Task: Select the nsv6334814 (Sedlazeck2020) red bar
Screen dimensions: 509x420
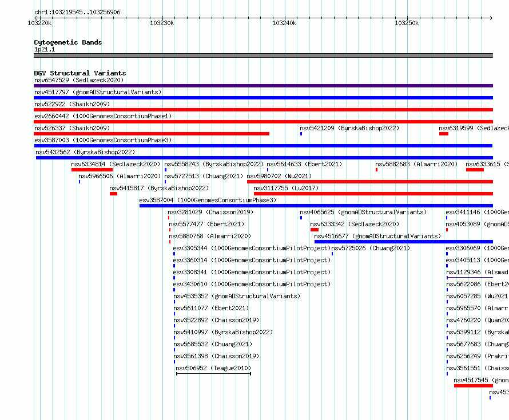Action: [92, 170]
